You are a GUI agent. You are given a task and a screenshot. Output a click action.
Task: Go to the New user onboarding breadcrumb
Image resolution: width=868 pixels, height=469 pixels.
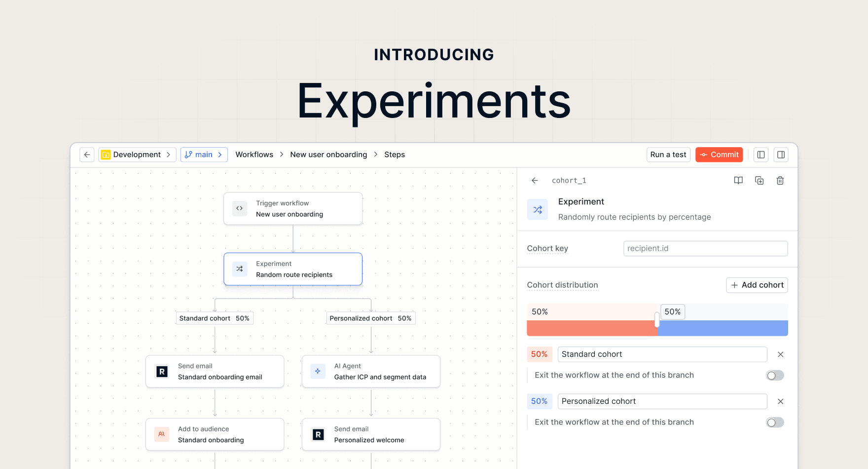tap(328, 155)
